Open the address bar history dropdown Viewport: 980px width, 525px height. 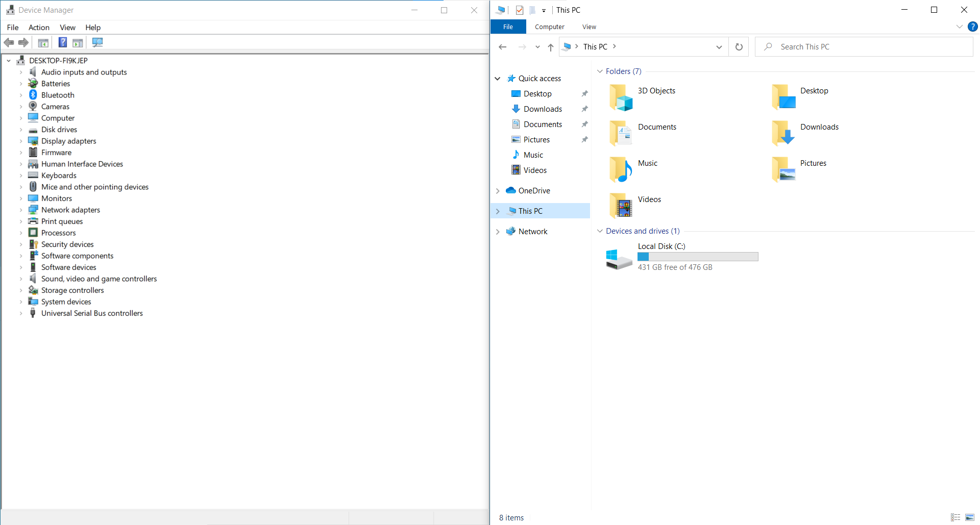point(719,47)
